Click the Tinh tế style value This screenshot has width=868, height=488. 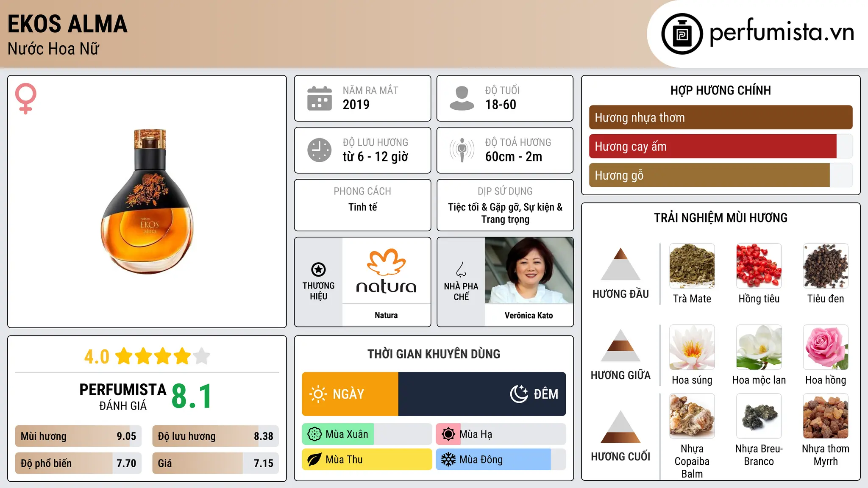pyautogui.click(x=362, y=207)
